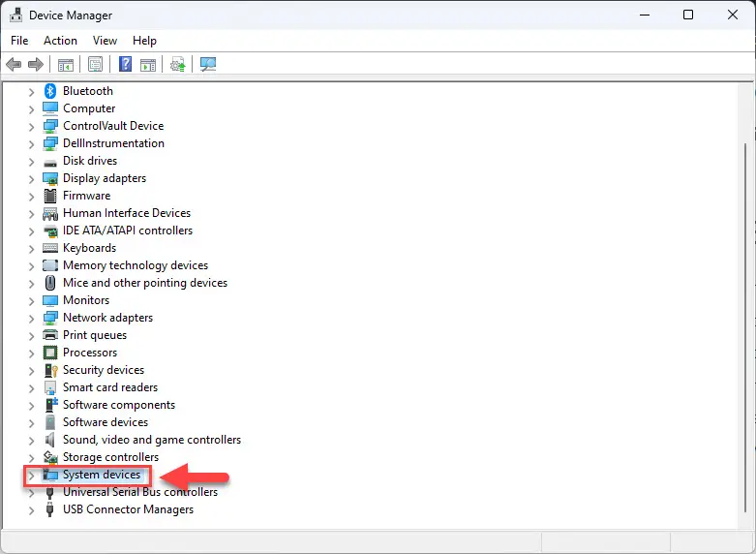This screenshot has height=554, width=756.
Task: Expand the Smart card readers chevron
Action: (x=31, y=388)
